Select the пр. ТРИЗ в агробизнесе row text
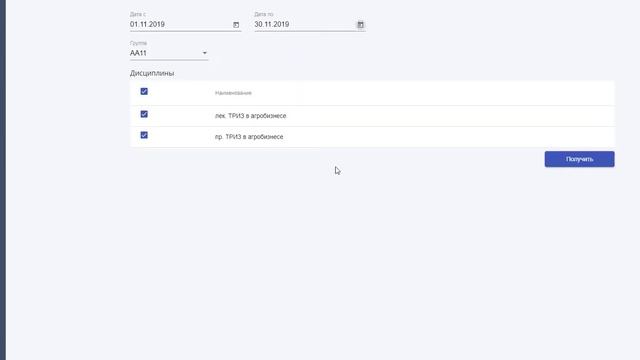Image resolution: width=640 pixels, height=360 pixels. [249, 137]
